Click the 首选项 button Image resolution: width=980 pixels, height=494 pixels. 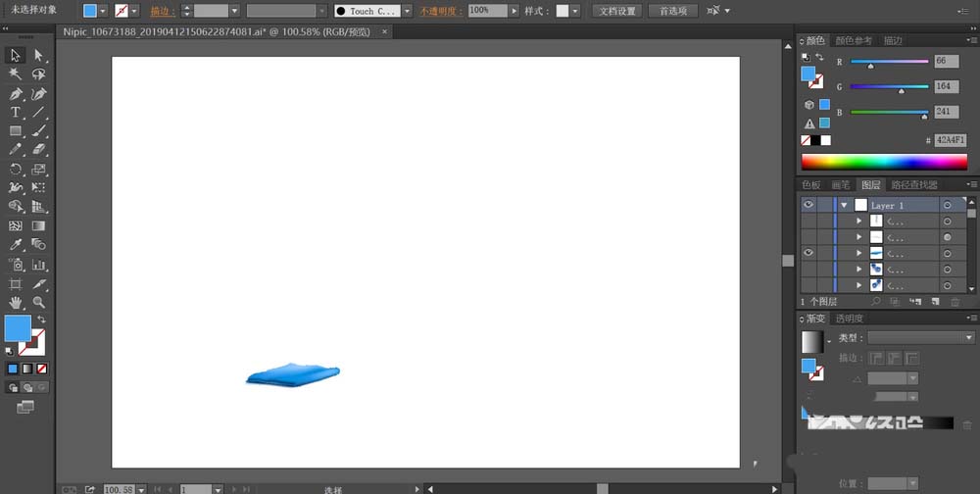tap(672, 11)
